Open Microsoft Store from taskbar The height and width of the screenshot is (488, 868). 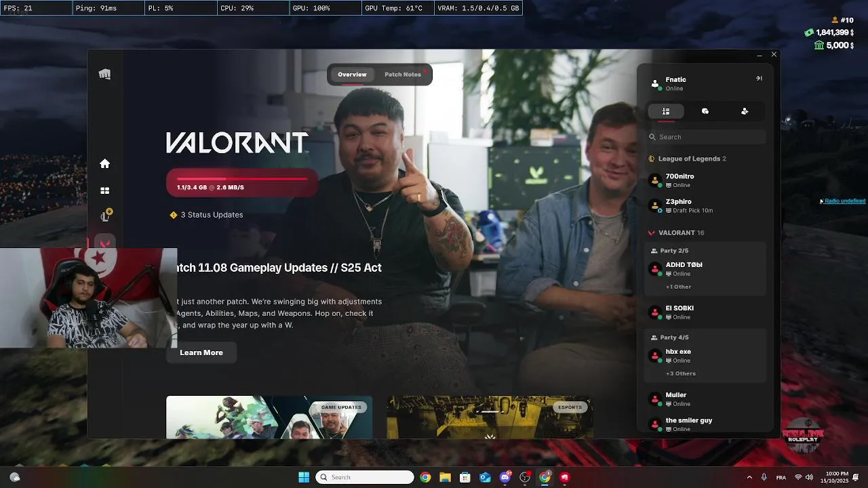pyautogui.click(x=465, y=477)
